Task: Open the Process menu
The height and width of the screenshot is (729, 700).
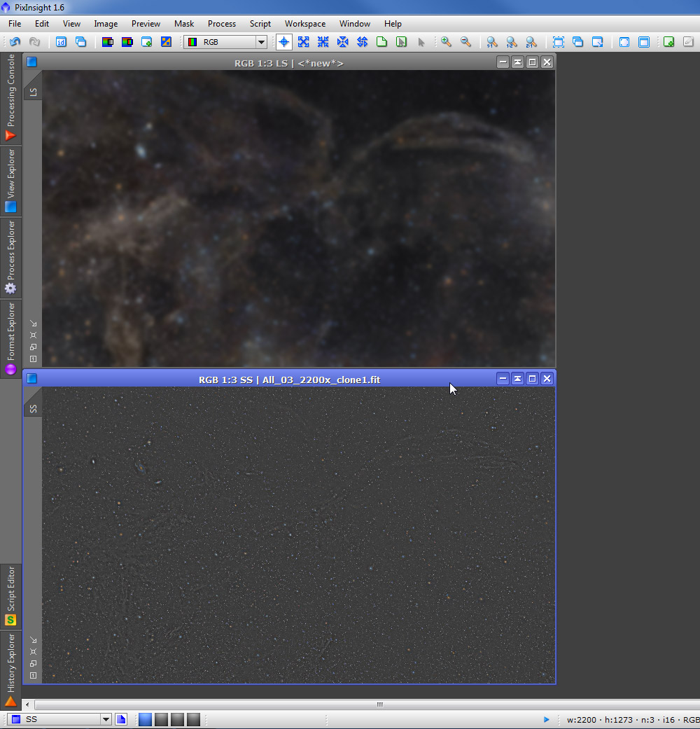Action: coord(222,24)
